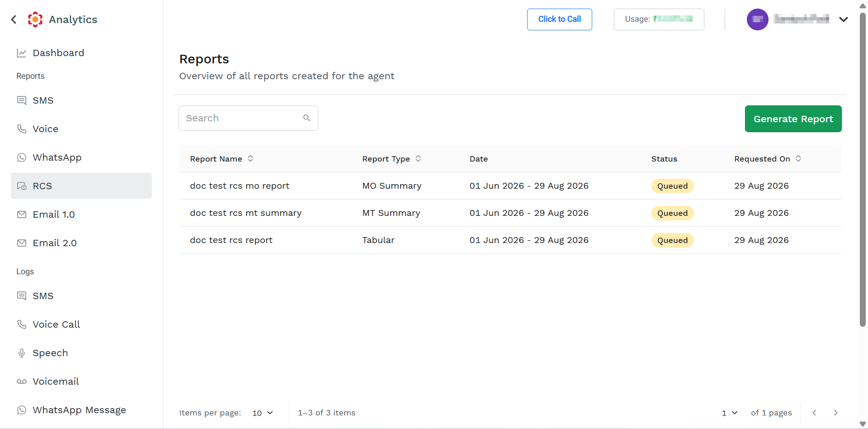Click the Generate Report button

click(793, 119)
